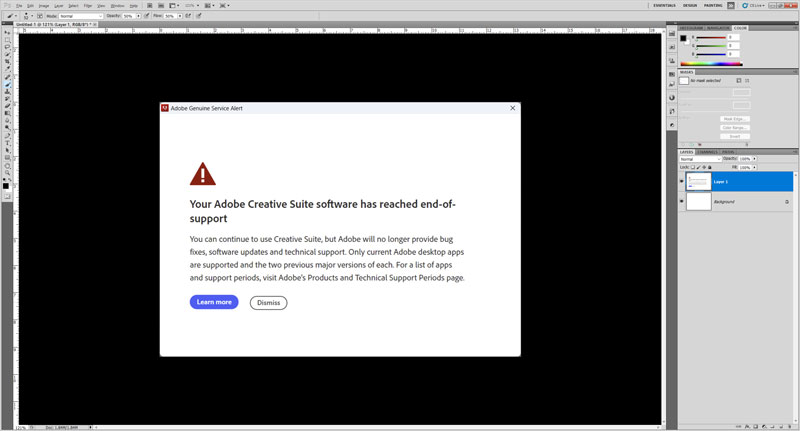Toggle lock transparent pixels
Image resolution: width=800 pixels, height=431 pixels.
(693, 167)
